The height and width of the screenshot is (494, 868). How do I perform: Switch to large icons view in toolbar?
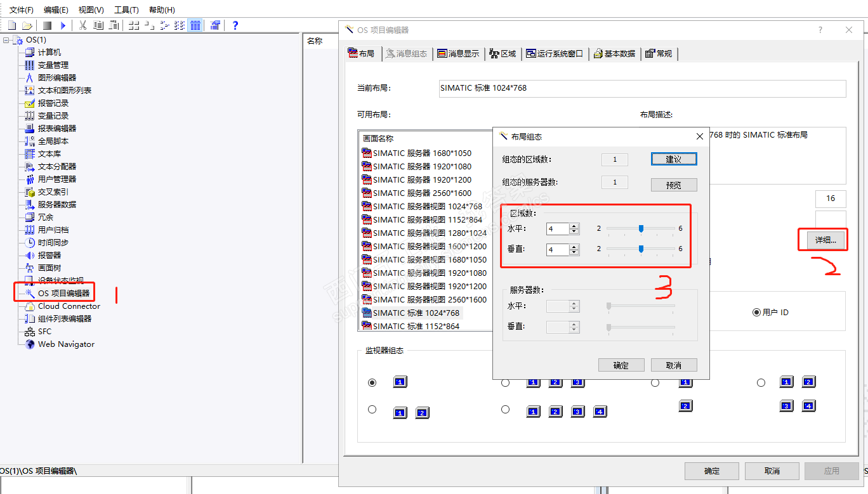coord(134,25)
